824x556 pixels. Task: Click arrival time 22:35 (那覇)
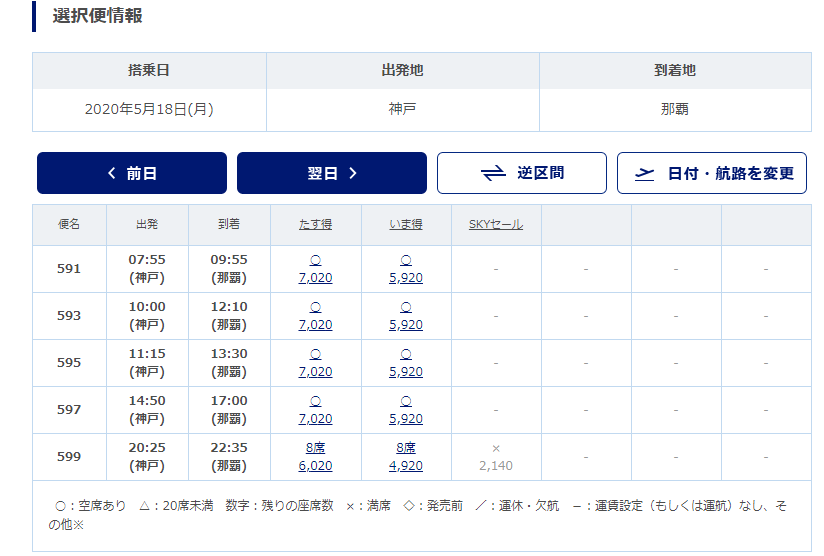click(x=229, y=457)
